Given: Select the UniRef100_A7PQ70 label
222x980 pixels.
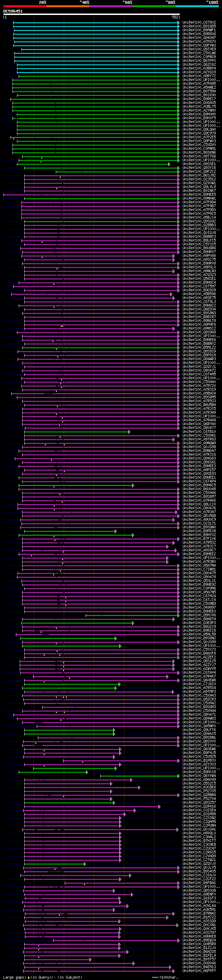Looking at the screenshot, I should coord(199,41).
